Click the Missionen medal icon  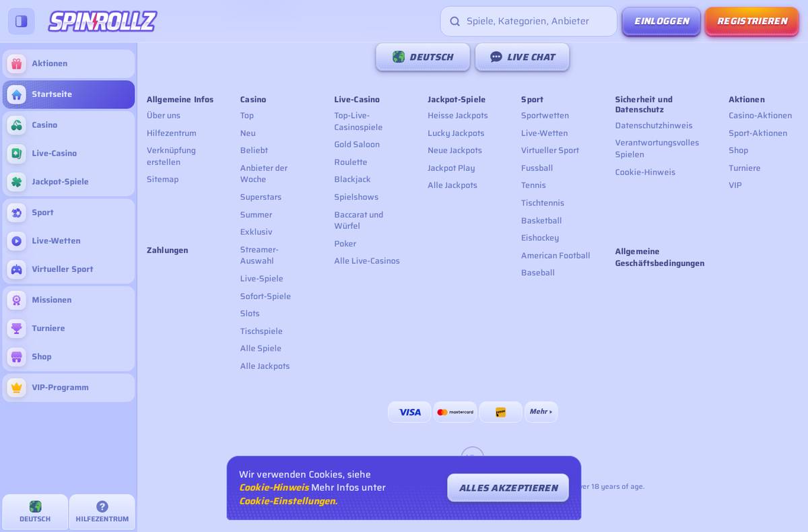[17, 300]
